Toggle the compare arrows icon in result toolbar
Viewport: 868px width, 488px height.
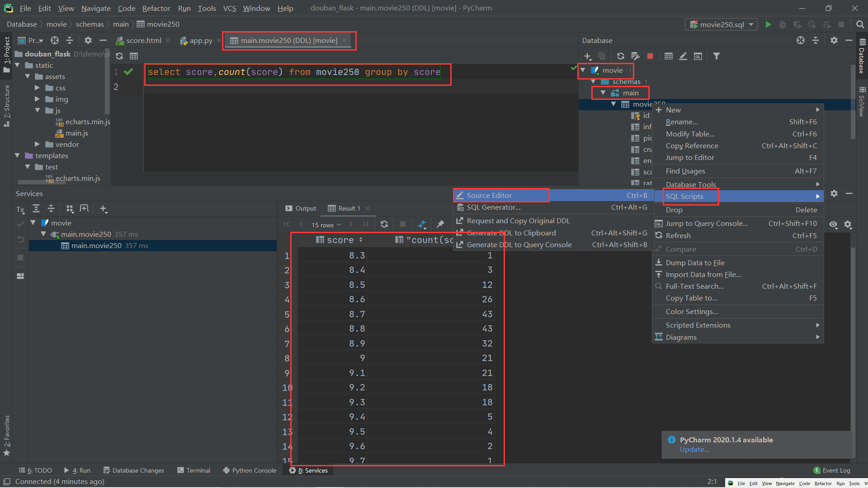tap(422, 224)
